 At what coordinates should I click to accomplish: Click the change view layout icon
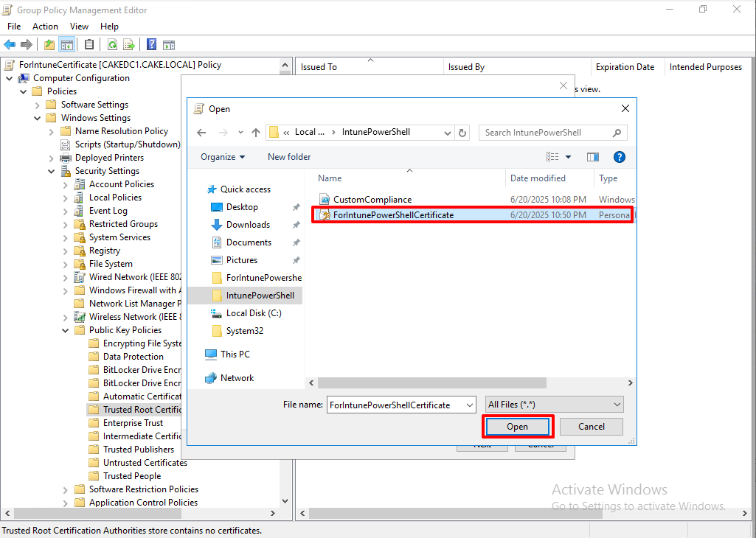(x=552, y=157)
